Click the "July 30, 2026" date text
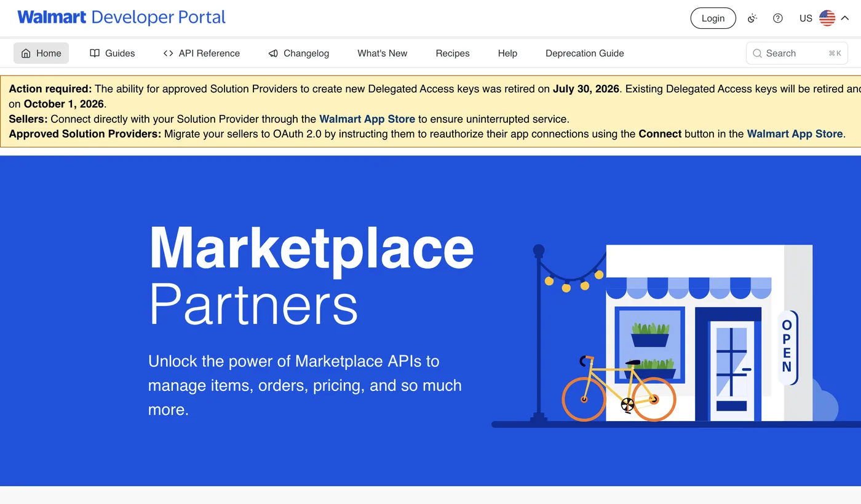 coord(585,89)
